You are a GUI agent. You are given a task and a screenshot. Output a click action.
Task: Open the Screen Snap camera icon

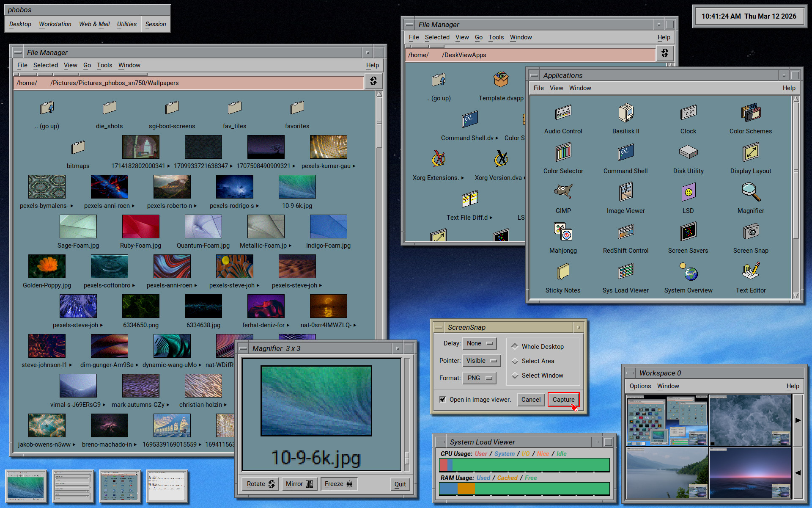[x=750, y=232]
